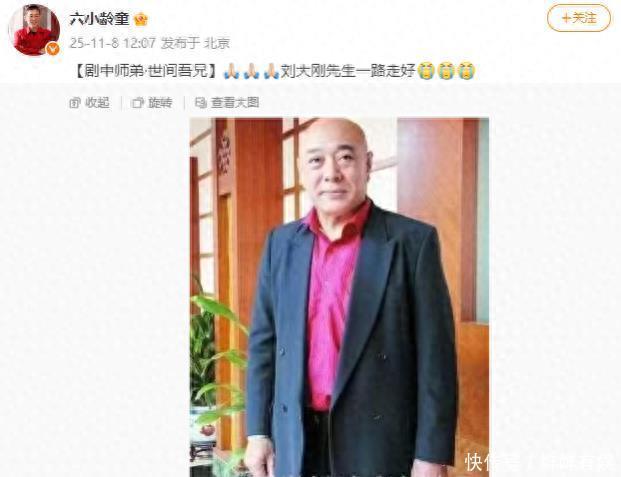The image size is (621, 477).
Task: Click the last crying face emoji
Action: click(466, 71)
